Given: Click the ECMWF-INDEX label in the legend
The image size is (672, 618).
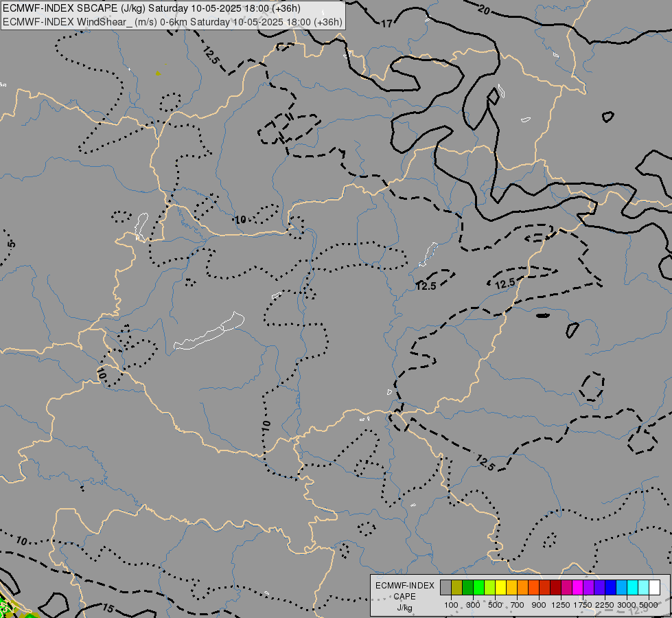Looking at the screenshot, I should pyautogui.click(x=405, y=586).
